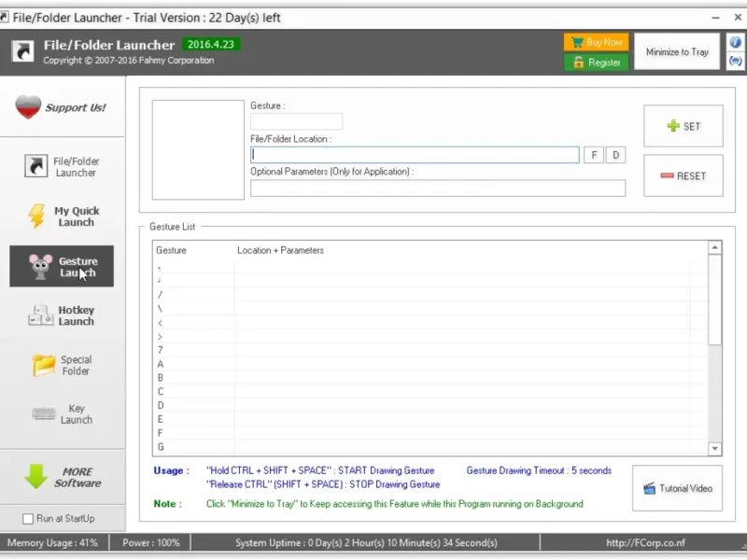The image size is (747, 560).
Task: Click the broadcast icon below info icon
Action: (735, 62)
